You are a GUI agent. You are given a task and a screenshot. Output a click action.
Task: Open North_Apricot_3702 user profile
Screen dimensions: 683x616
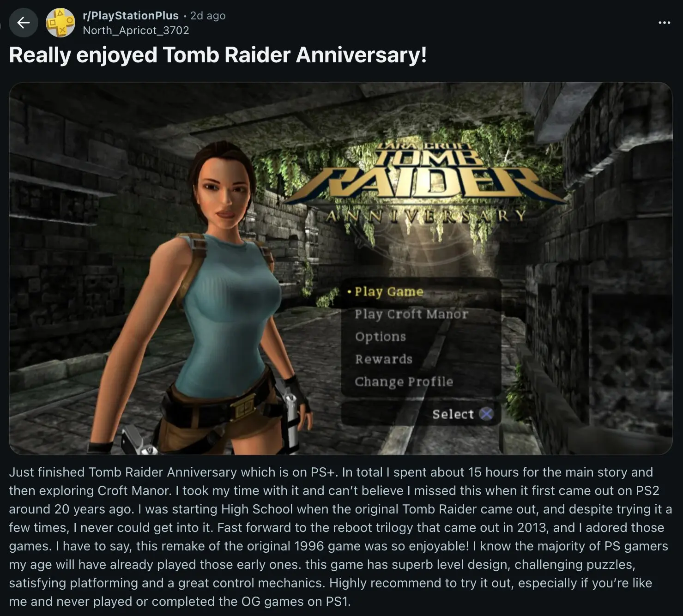coord(136,30)
